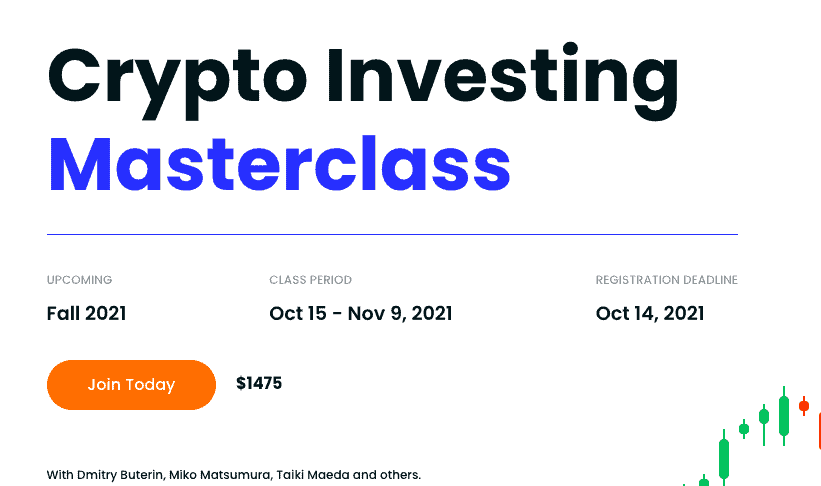Click the small round green candlestick mid-chart
The image size is (821, 486).
[744, 429]
